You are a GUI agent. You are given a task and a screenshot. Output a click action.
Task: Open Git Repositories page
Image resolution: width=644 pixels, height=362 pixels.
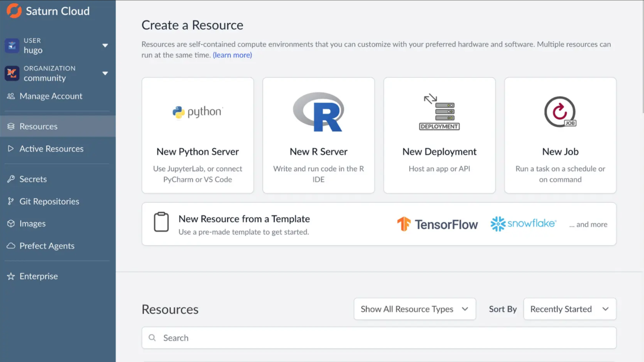tap(58, 201)
